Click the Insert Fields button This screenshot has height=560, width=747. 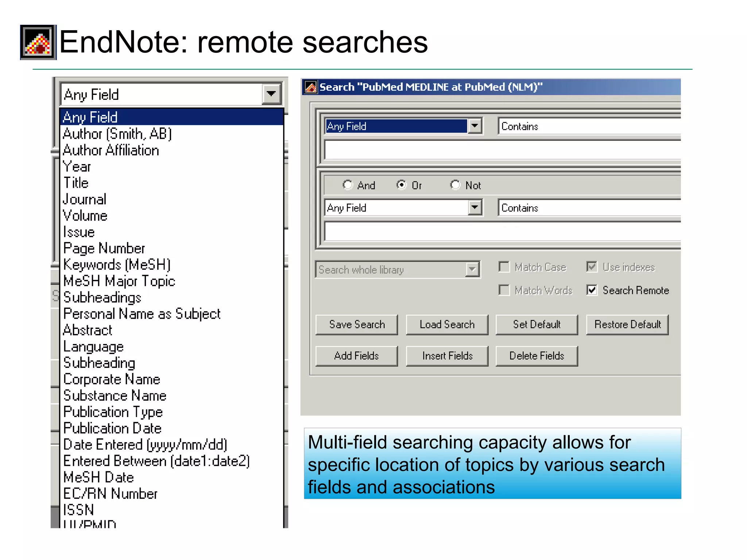pyautogui.click(x=447, y=356)
